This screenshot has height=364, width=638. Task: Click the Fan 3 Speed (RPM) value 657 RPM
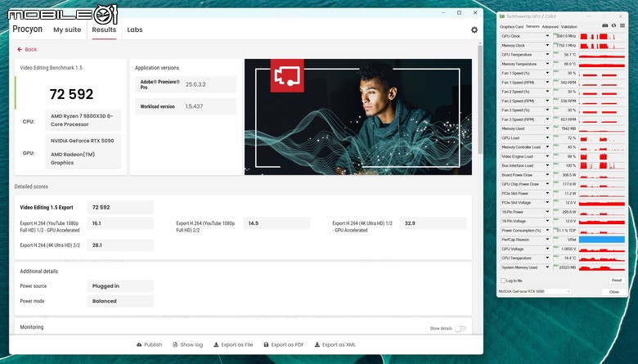[568, 119]
